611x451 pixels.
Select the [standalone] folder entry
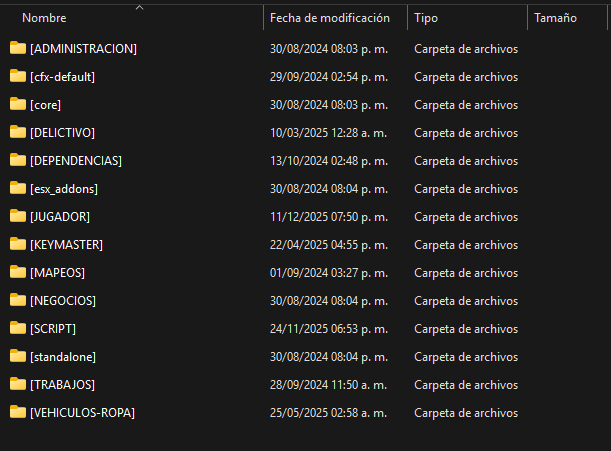(63, 357)
